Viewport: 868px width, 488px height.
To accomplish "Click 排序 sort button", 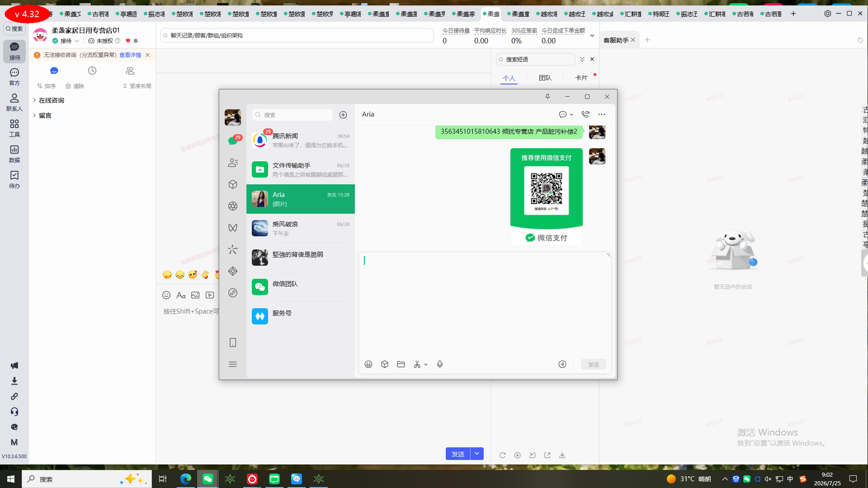I will tap(46, 86).
